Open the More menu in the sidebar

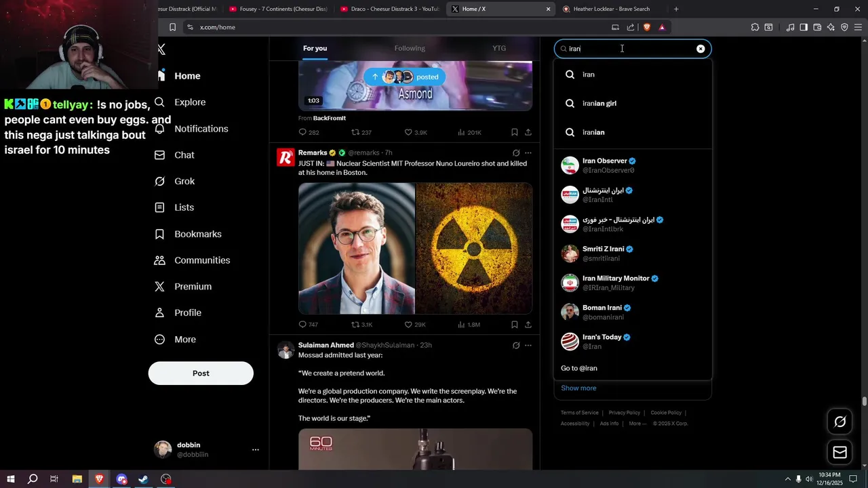176,340
